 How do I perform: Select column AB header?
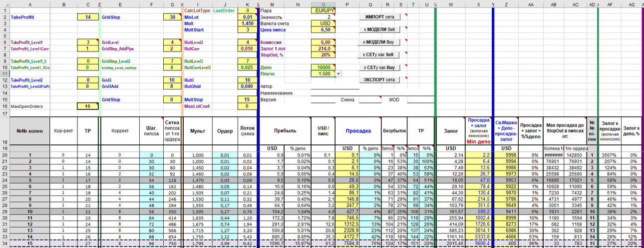(x=554, y=4)
